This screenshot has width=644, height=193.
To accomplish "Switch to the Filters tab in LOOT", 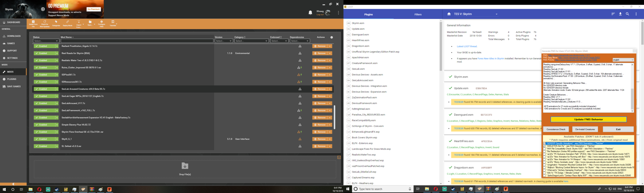I will (418, 14).
